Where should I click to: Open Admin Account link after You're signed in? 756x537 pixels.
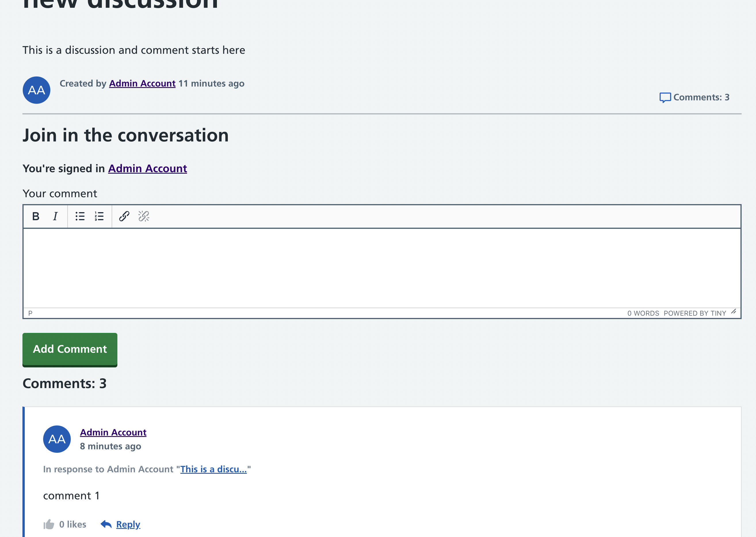[148, 169]
